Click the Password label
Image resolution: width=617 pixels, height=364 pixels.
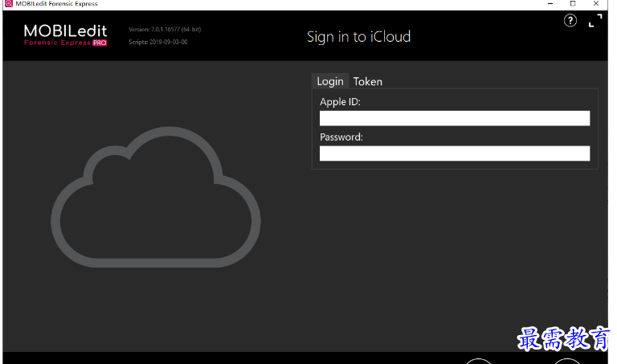341,137
